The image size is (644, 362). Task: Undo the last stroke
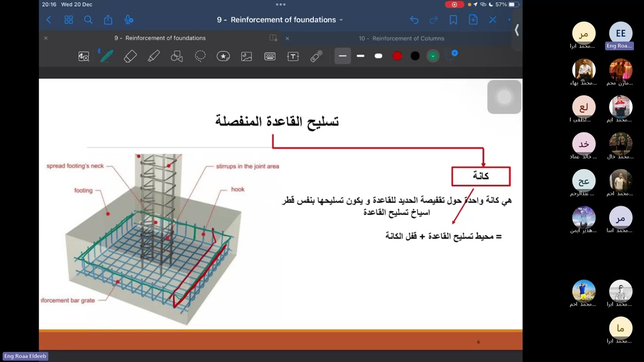coord(414,20)
